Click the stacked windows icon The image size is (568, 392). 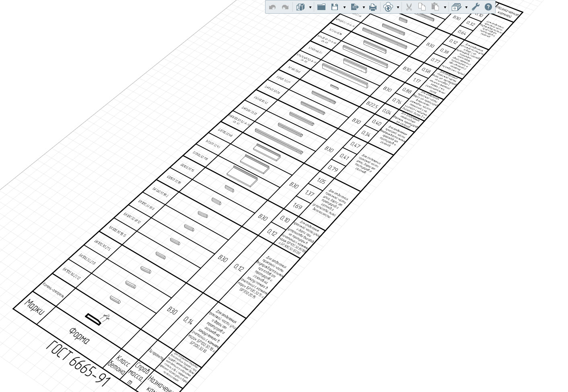pos(456,7)
